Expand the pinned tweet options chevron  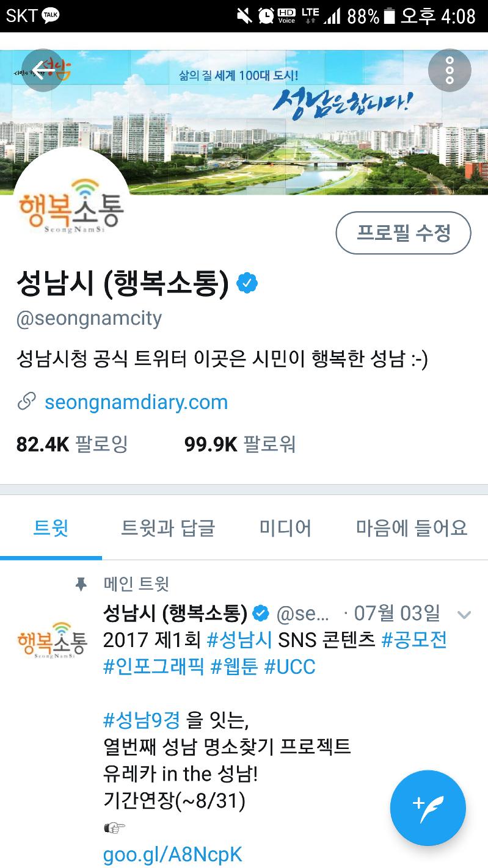point(464,615)
